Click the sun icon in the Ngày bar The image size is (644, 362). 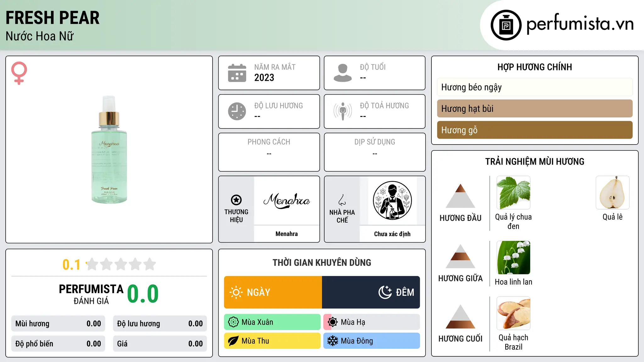(236, 292)
